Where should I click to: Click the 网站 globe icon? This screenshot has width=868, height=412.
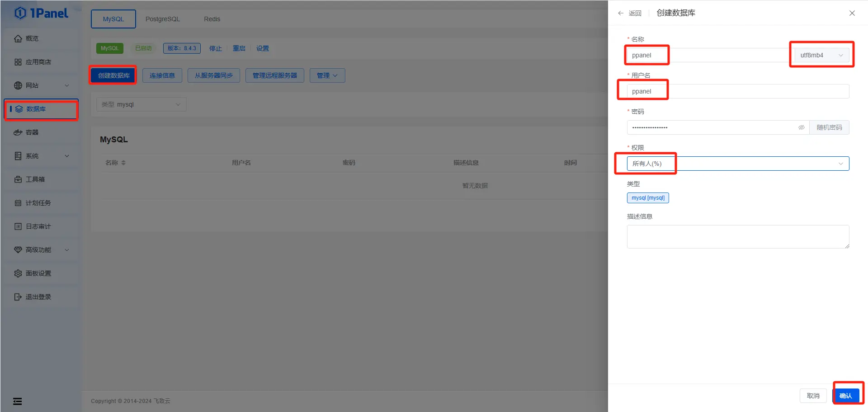(x=18, y=85)
